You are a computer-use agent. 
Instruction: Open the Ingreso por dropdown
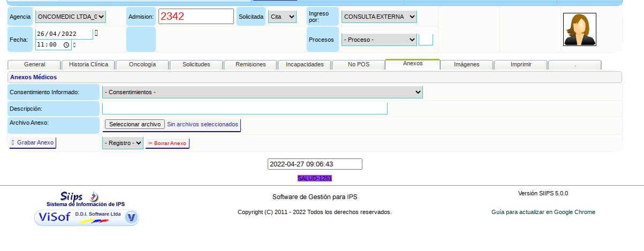tap(379, 17)
